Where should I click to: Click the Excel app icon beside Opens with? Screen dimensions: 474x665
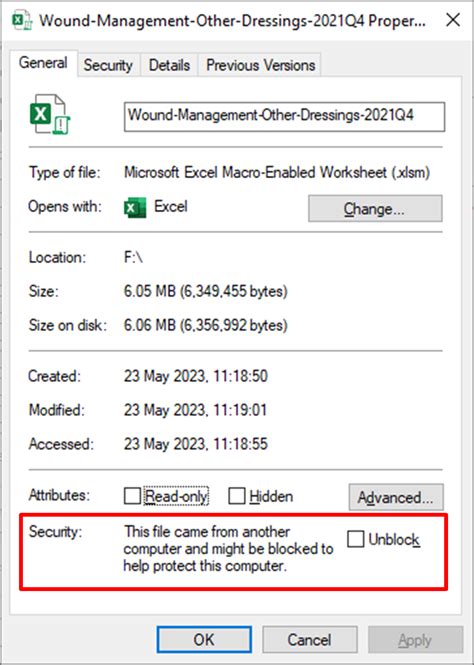tap(135, 208)
